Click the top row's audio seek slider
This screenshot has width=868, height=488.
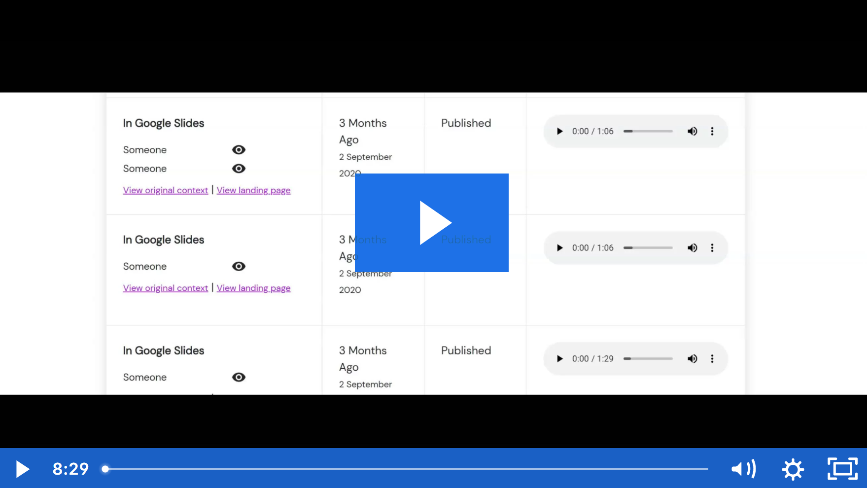[648, 132]
